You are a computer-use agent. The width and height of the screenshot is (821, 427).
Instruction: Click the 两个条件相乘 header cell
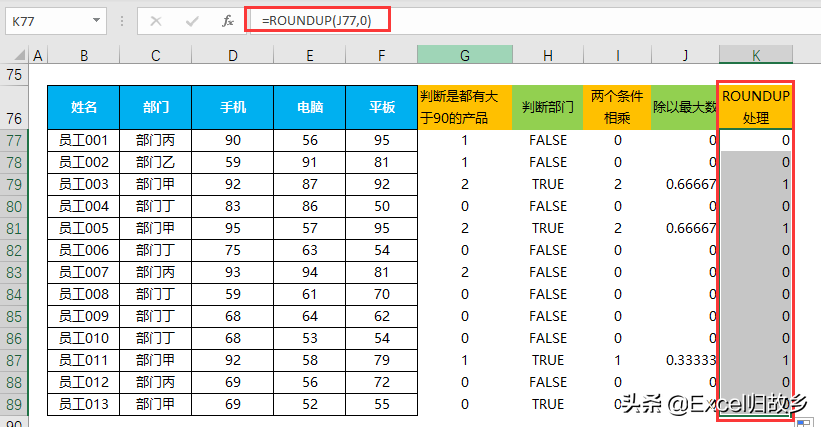[617, 107]
